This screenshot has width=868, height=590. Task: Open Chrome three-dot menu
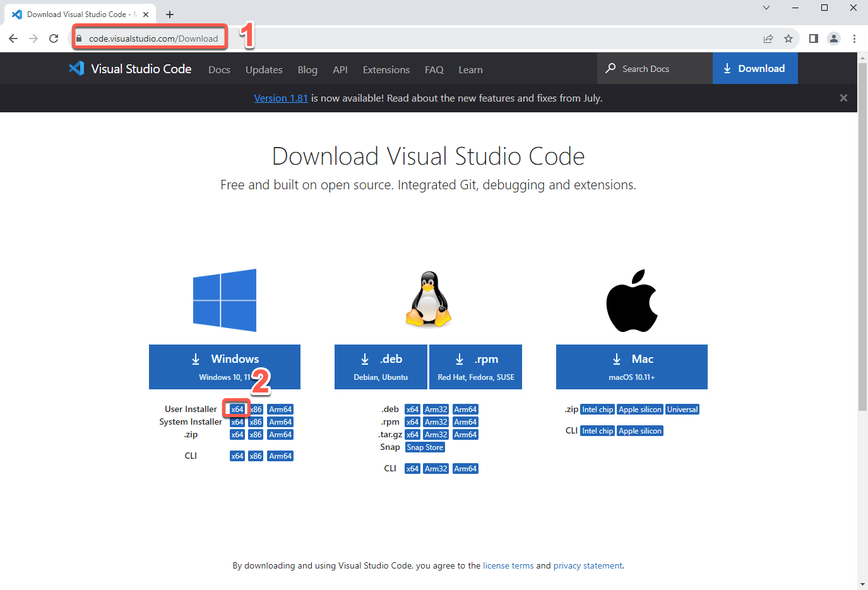pos(854,38)
